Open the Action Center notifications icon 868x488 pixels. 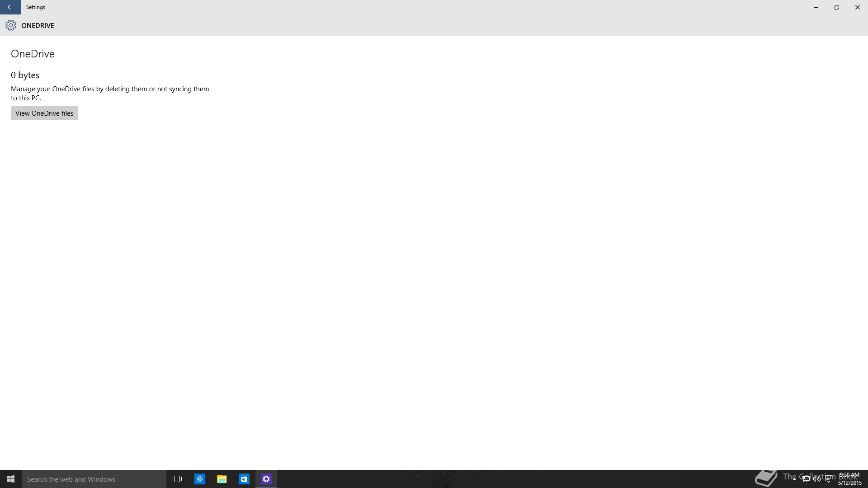(829, 479)
